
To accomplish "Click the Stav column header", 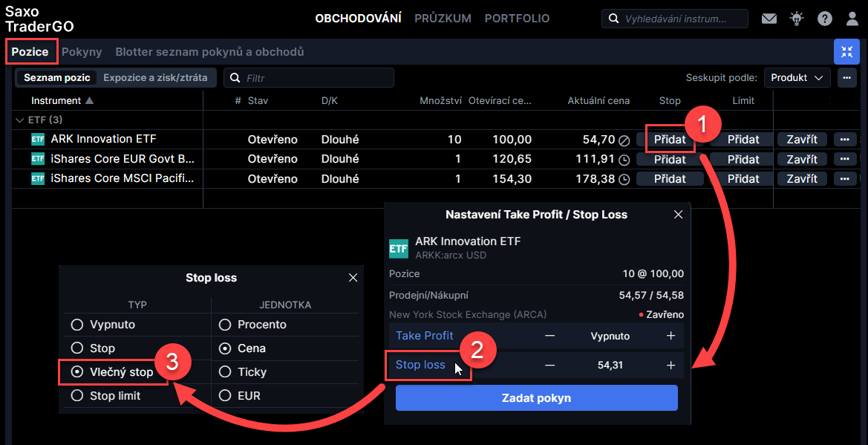I will 258,101.
